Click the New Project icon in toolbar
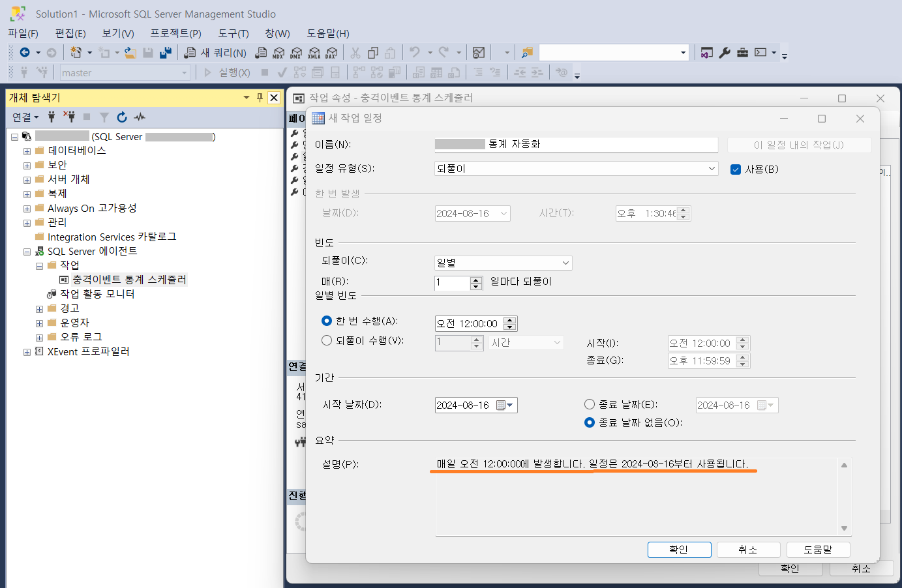The image size is (902, 588). (x=76, y=52)
